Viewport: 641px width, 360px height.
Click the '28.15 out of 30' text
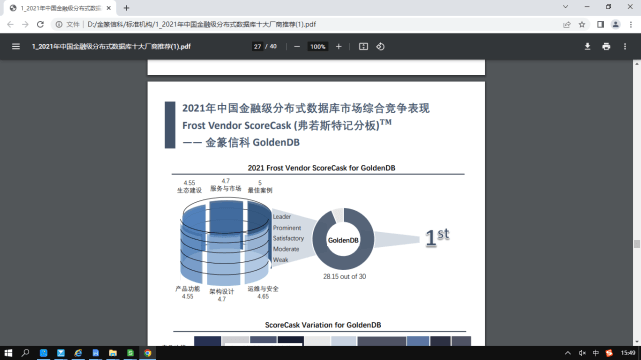[x=345, y=277]
